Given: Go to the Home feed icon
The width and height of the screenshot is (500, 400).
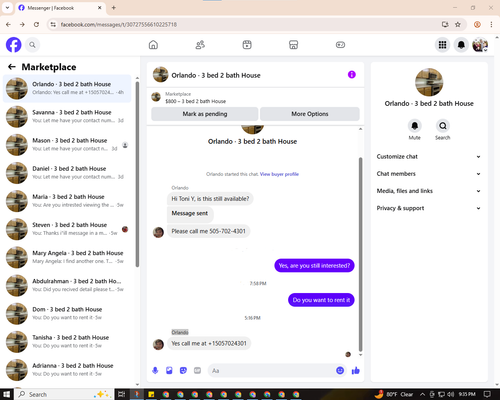Looking at the screenshot, I should click(153, 45).
